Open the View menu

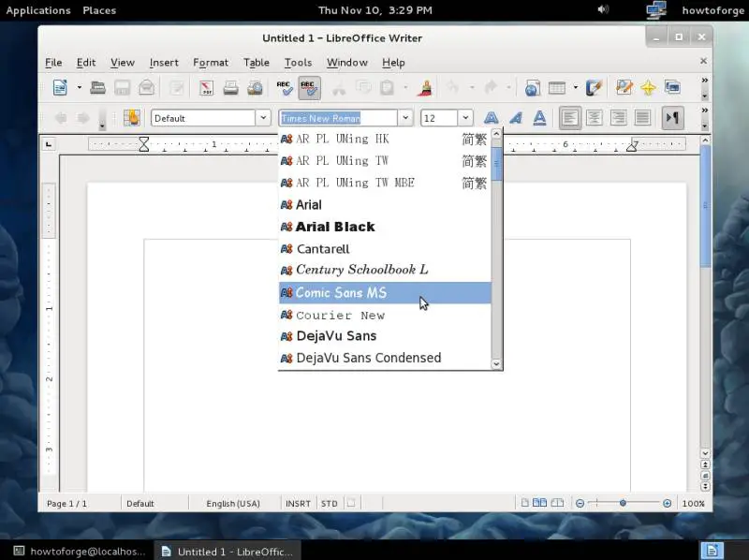point(123,63)
